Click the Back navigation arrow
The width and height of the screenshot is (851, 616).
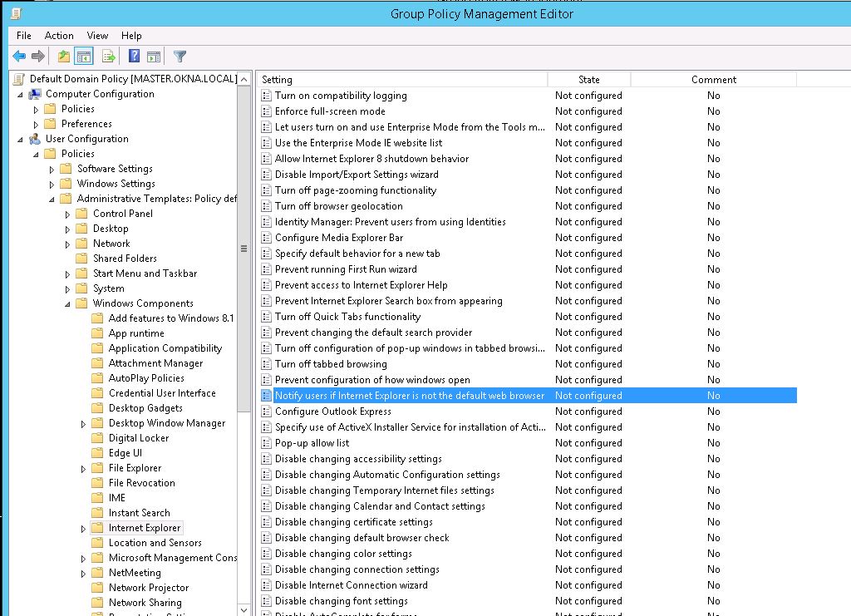tap(19, 56)
